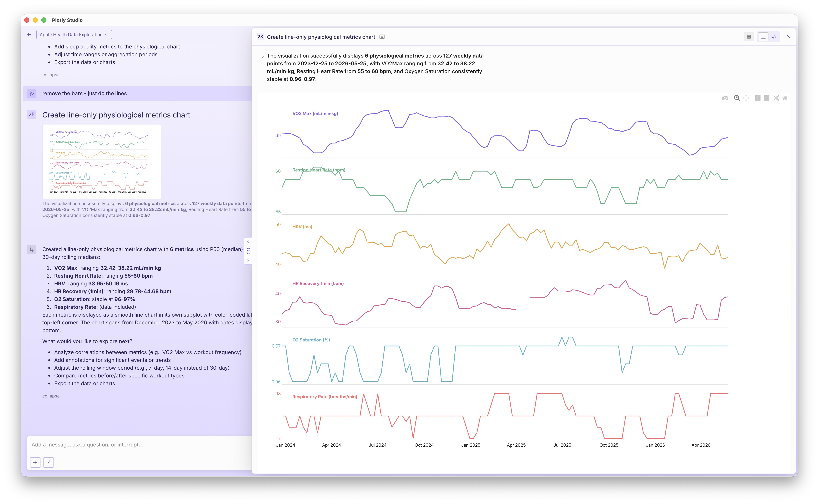Click the 'Apr 2026' x-axis tick label

701,445
